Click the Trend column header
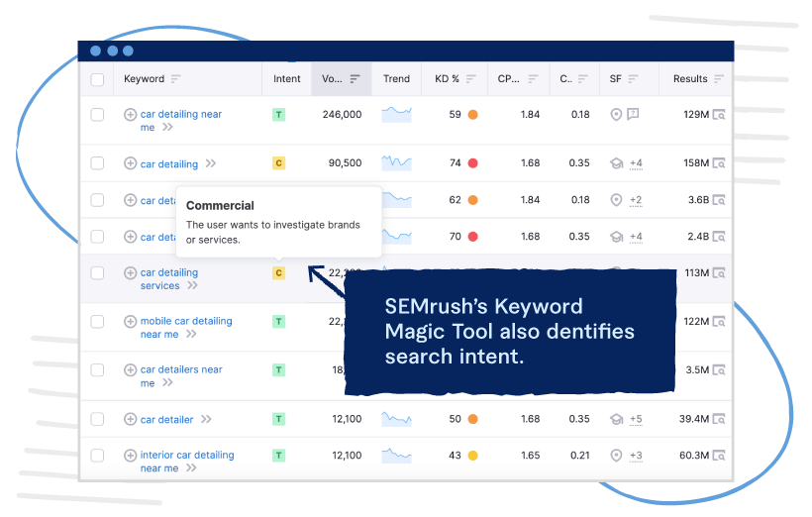812x517 pixels. (x=396, y=79)
